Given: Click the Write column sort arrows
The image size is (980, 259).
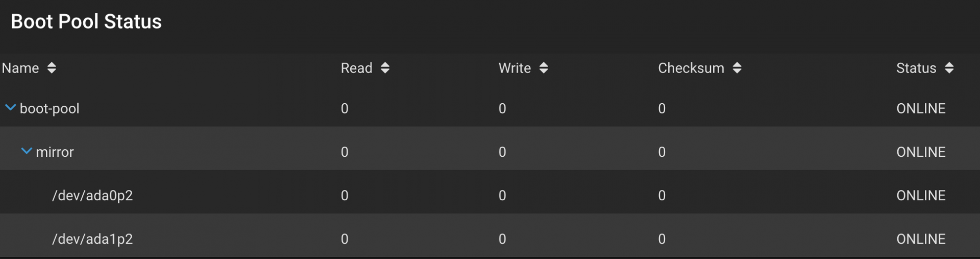Looking at the screenshot, I should coord(544,68).
